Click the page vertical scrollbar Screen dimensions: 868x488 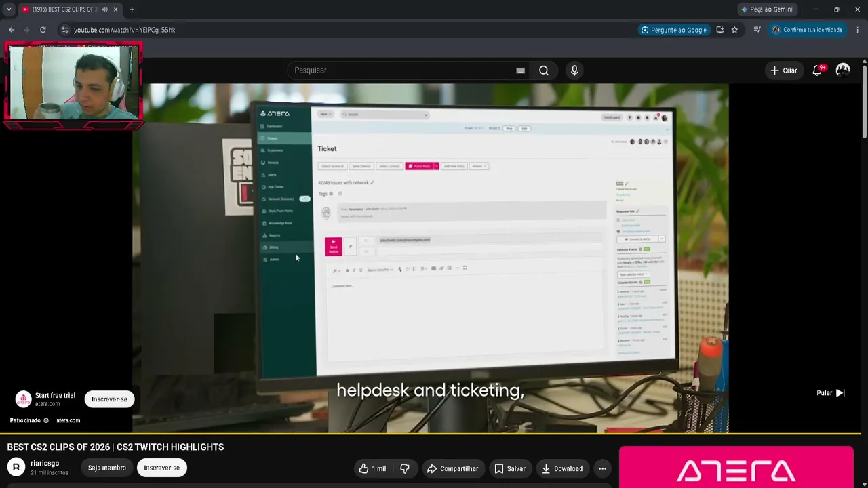(864, 271)
